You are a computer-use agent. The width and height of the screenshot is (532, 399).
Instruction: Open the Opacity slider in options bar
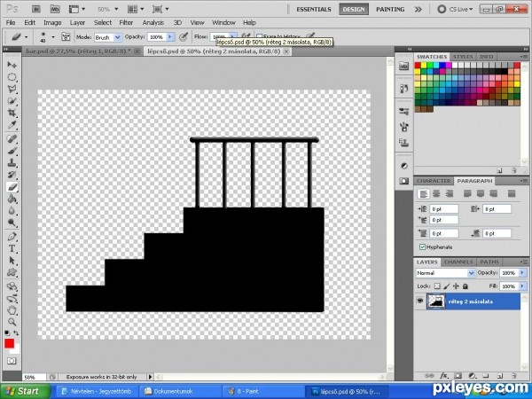coord(170,37)
